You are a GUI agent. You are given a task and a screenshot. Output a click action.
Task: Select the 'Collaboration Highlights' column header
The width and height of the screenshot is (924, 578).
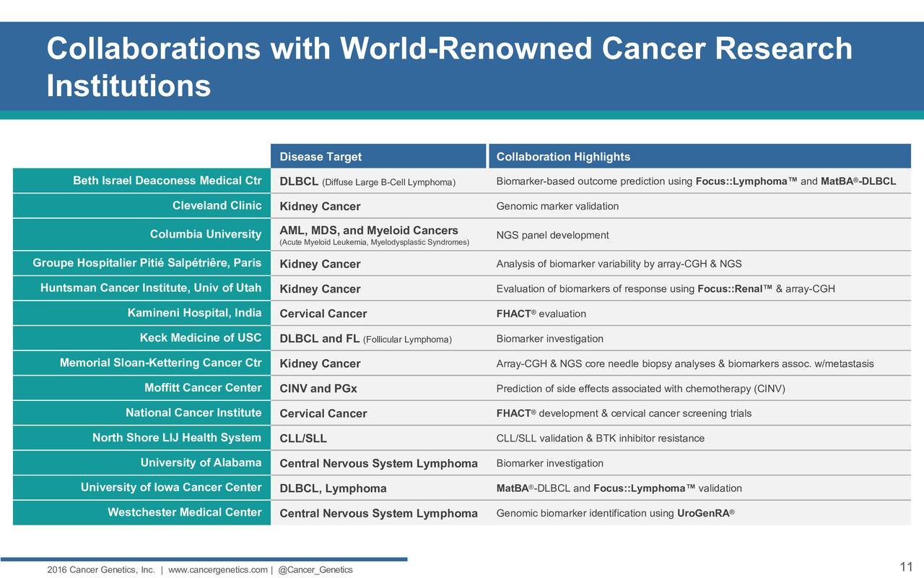tap(699, 157)
